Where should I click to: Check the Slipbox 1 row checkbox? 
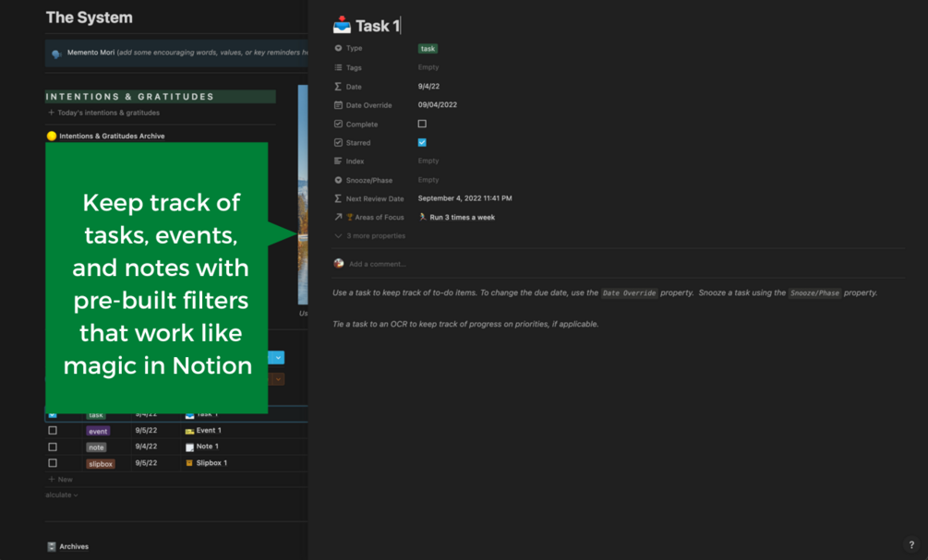point(53,463)
